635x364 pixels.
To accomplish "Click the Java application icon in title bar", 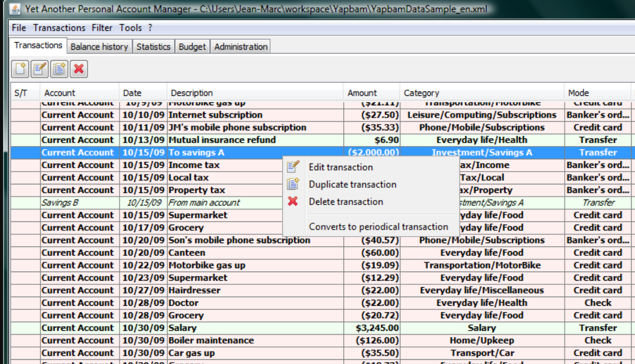I will (x=15, y=9).
